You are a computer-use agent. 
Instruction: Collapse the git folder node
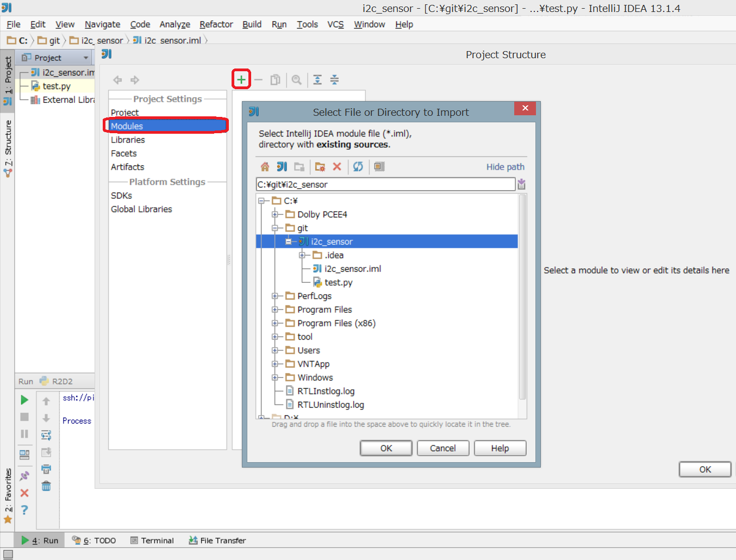pyautogui.click(x=275, y=228)
